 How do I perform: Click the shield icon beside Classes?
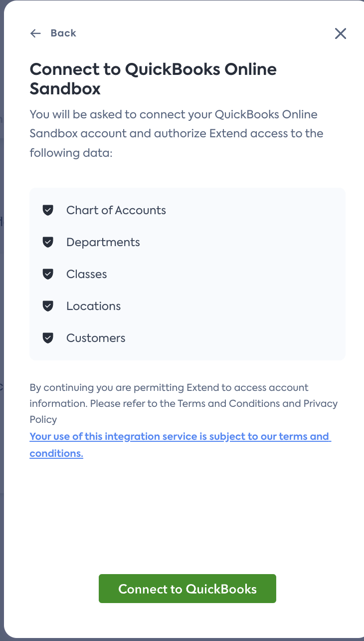(x=48, y=274)
